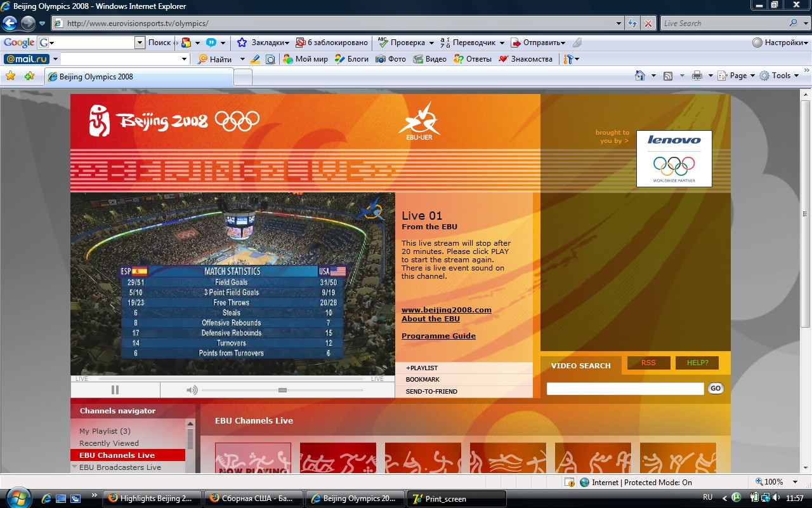812x508 pixels.
Task: Open the Google toolbar search box dropdown
Action: (x=140, y=43)
